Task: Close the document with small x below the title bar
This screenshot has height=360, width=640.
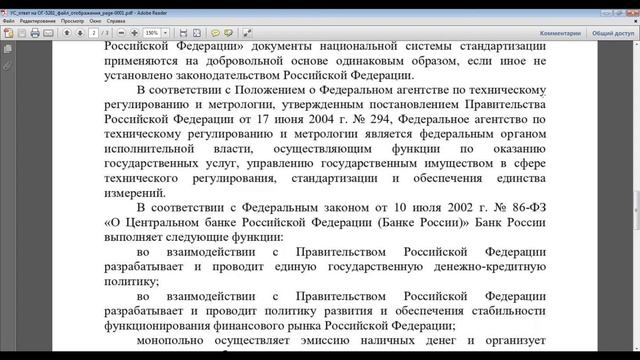Action: tap(636, 21)
